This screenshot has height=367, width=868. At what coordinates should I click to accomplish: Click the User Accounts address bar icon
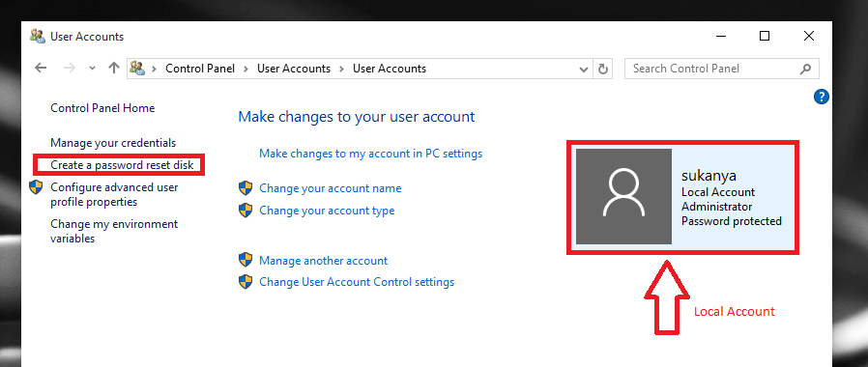pos(136,68)
